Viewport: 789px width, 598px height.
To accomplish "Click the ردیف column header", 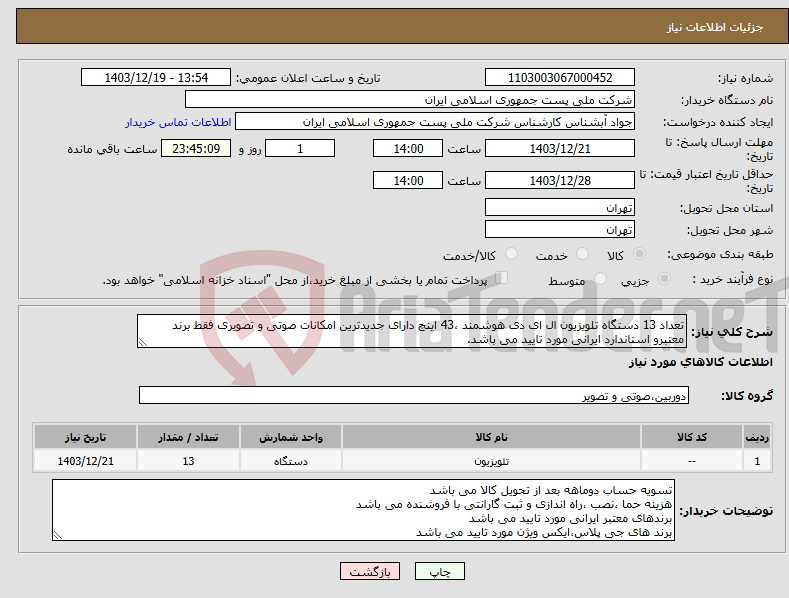I will [x=757, y=437].
